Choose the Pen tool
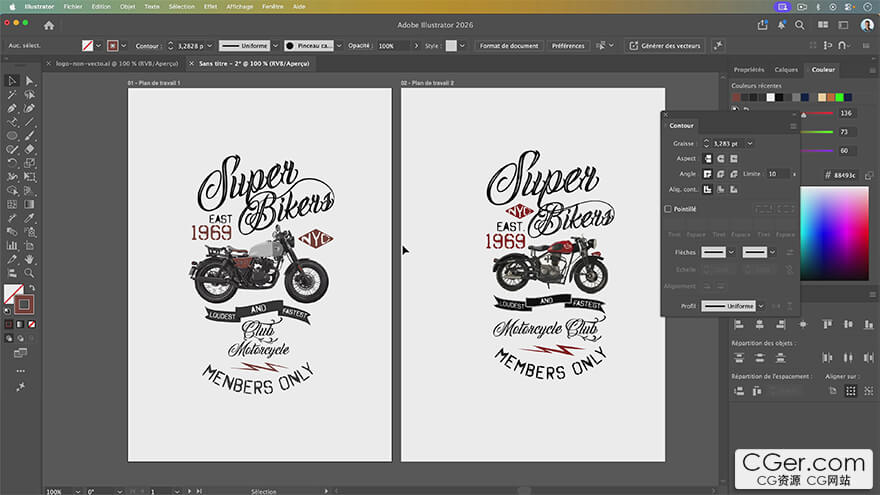The width and height of the screenshot is (880, 495). click(x=12, y=108)
